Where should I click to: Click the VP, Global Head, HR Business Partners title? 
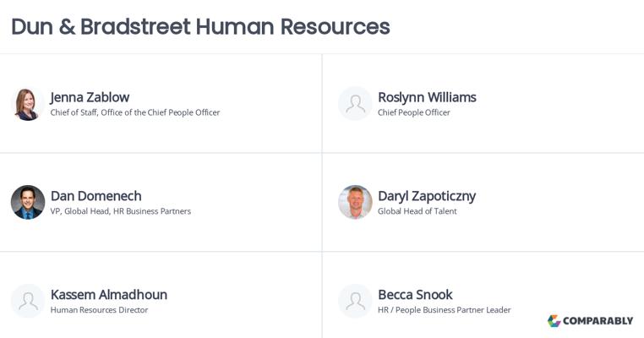point(120,212)
